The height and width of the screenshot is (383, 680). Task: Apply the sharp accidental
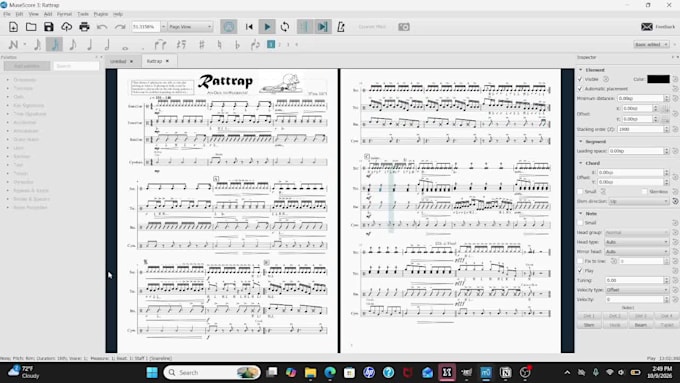[x=202, y=45]
